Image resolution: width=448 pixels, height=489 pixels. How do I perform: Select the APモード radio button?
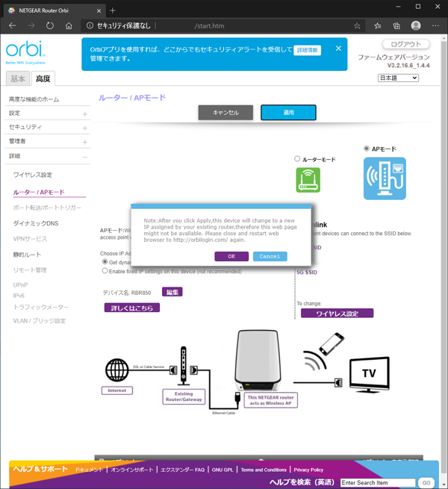point(367,149)
